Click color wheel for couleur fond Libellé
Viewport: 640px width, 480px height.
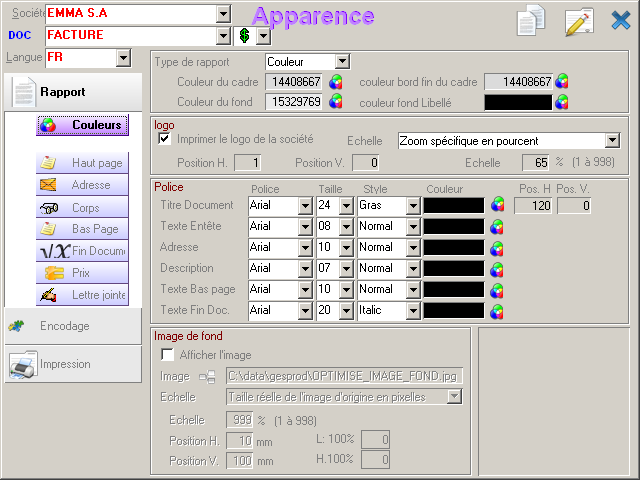coord(563,101)
